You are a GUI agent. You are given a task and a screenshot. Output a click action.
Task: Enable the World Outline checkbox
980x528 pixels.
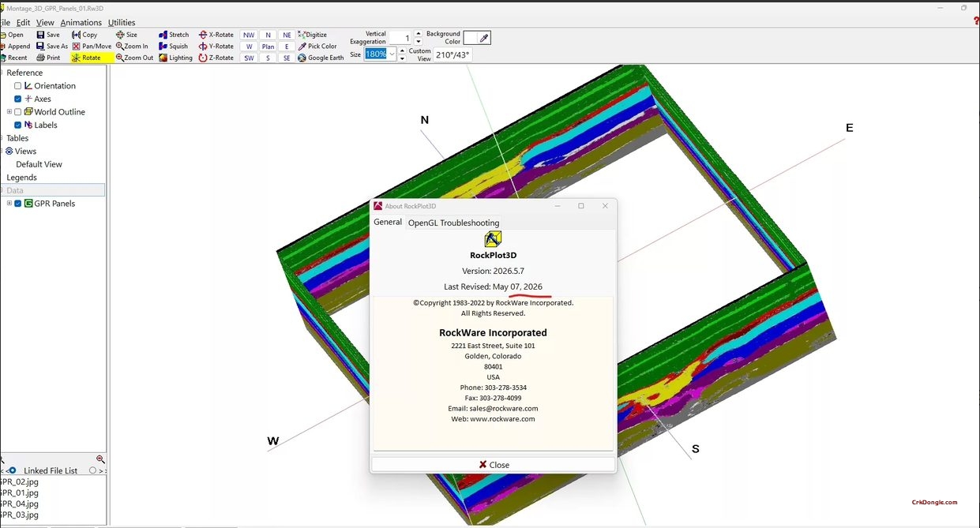click(18, 112)
